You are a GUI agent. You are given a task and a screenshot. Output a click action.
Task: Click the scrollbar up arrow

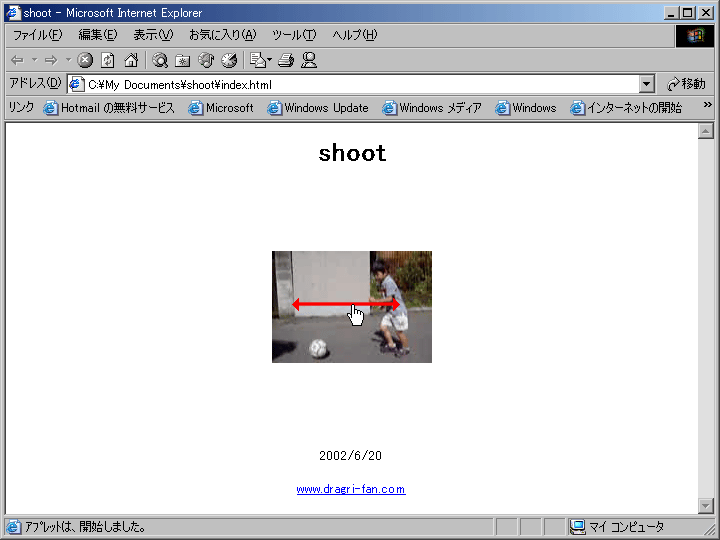(x=705, y=131)
